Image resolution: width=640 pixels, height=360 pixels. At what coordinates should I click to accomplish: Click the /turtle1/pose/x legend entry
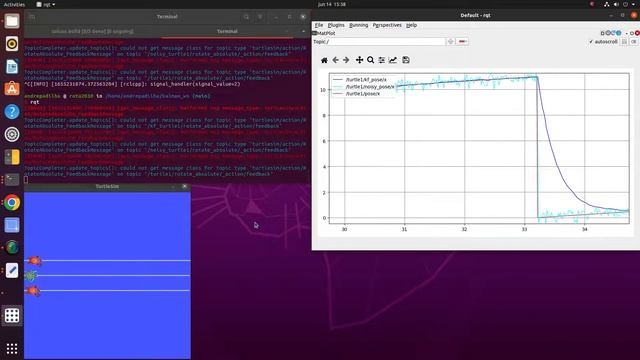[x=363, y=93]
